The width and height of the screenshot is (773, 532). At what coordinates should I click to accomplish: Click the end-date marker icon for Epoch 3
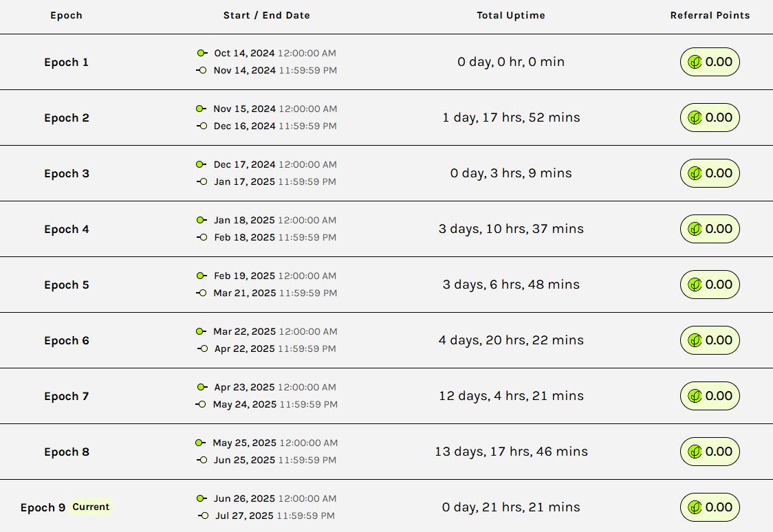pyautogui.click(x=202, y=181)
